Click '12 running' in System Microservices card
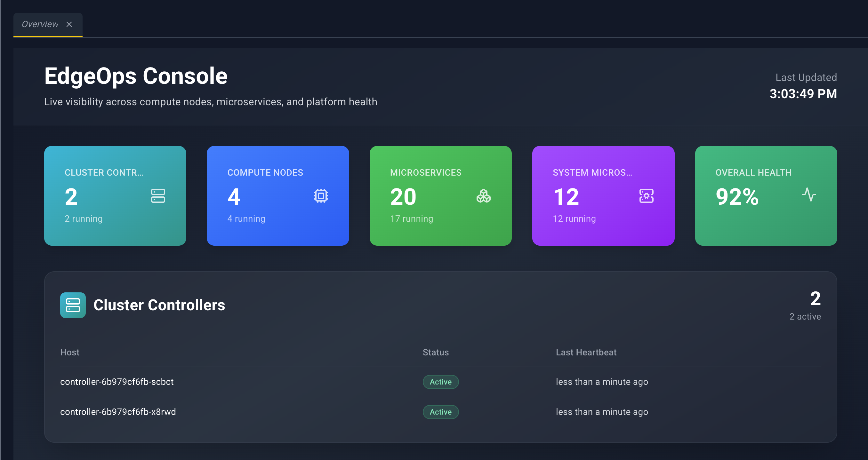868x460 pixels. pos(574,218)
